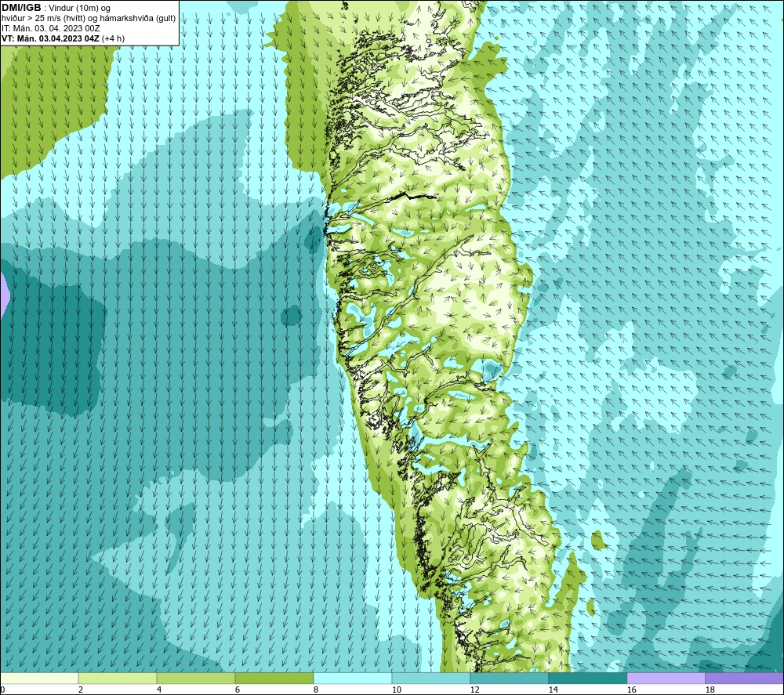Click the 0–2 m/s pale yellow legend swatch
The height and width of the screenshot is (695, 784).
click(39, 678)
